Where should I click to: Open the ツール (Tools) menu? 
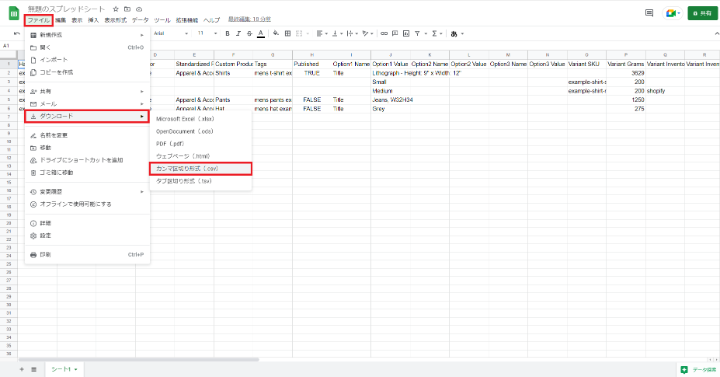pos(162,20)
